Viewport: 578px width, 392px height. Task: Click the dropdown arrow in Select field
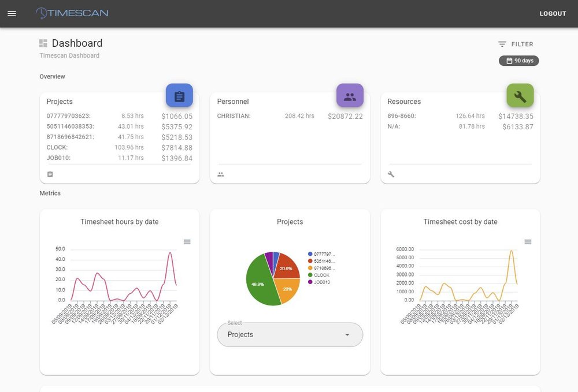[347, 335]
